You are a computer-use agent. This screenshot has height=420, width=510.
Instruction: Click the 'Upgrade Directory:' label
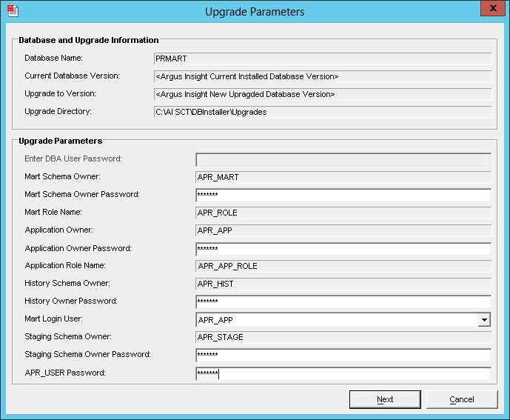[x=58, y=111]
